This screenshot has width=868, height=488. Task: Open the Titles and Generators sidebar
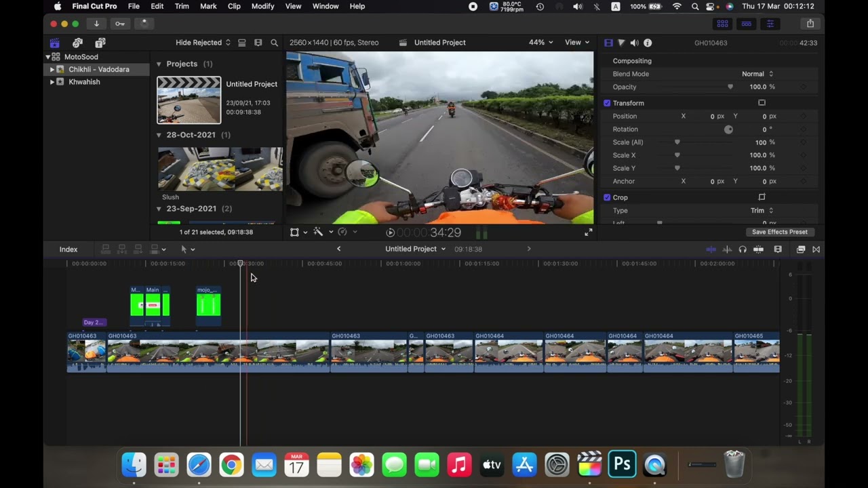100,43
